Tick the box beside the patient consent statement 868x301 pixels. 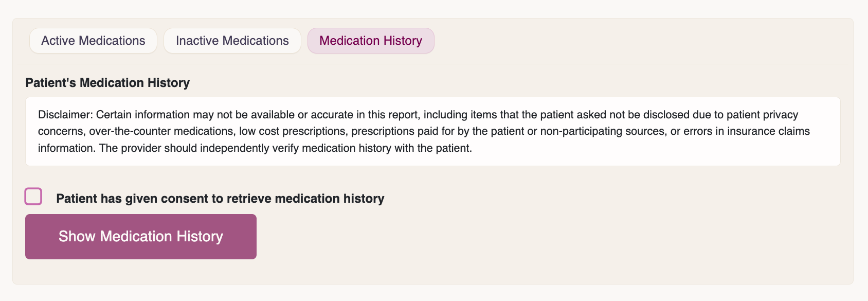pos(33,197)
